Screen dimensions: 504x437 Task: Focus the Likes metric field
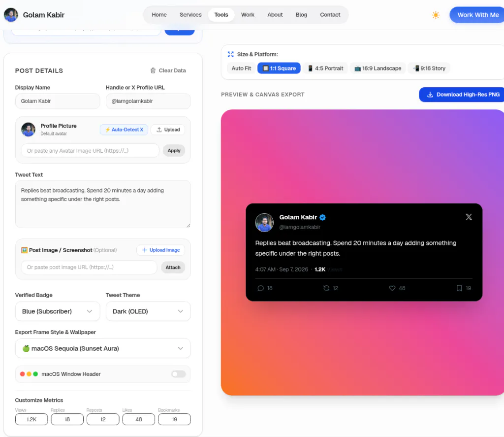[x=138, y=419]
